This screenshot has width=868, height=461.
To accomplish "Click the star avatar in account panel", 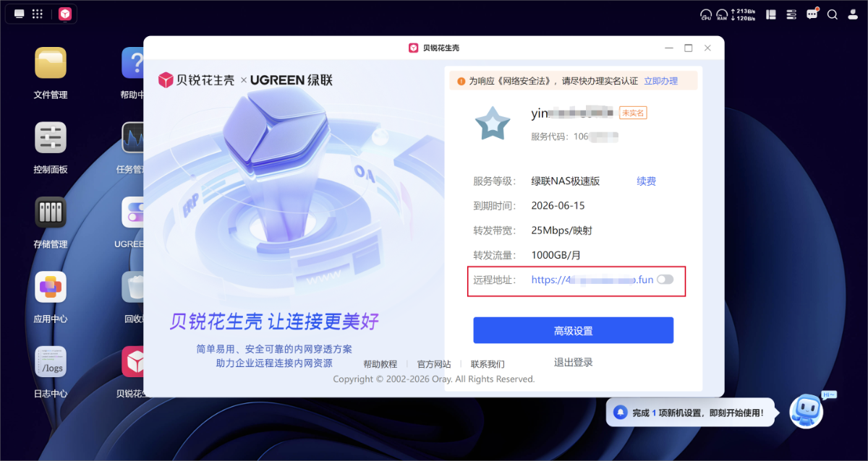I will point(493,124).
